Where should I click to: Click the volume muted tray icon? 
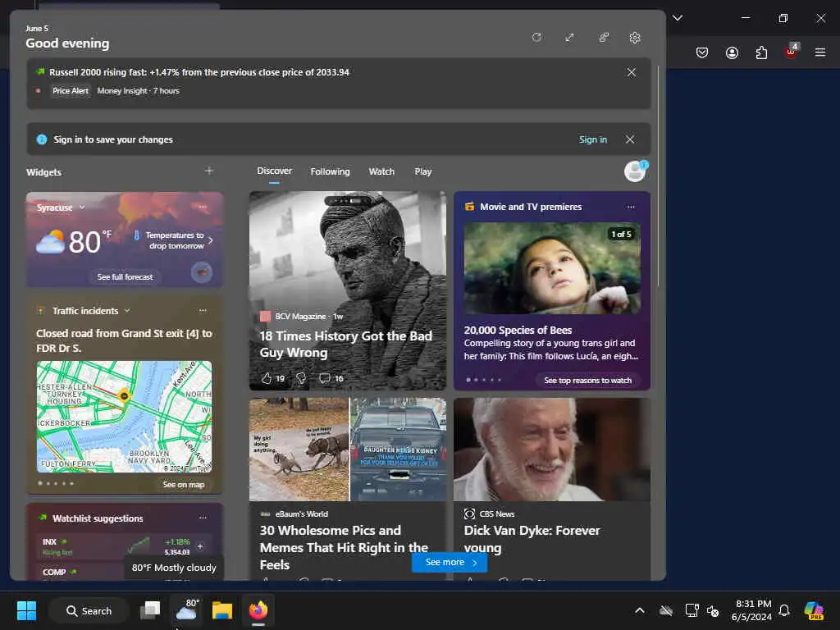coord(713,610)
